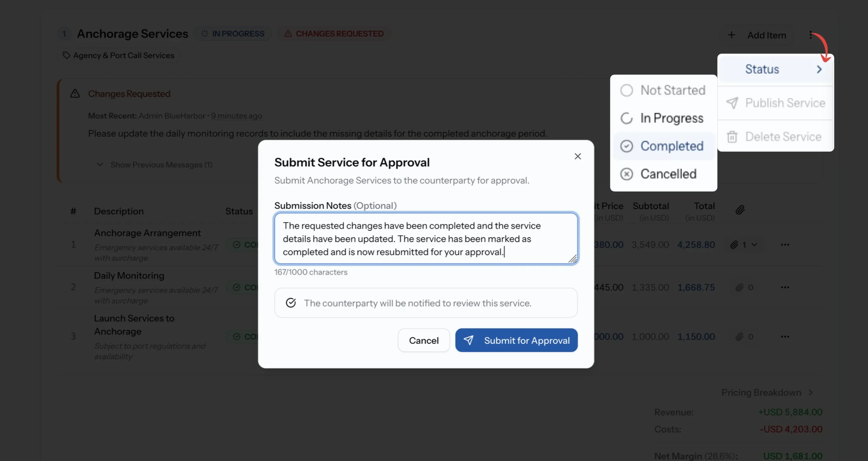Open more options for Daily Monitoring row
The height and width of the screenshot is (461, 868).
785,287
